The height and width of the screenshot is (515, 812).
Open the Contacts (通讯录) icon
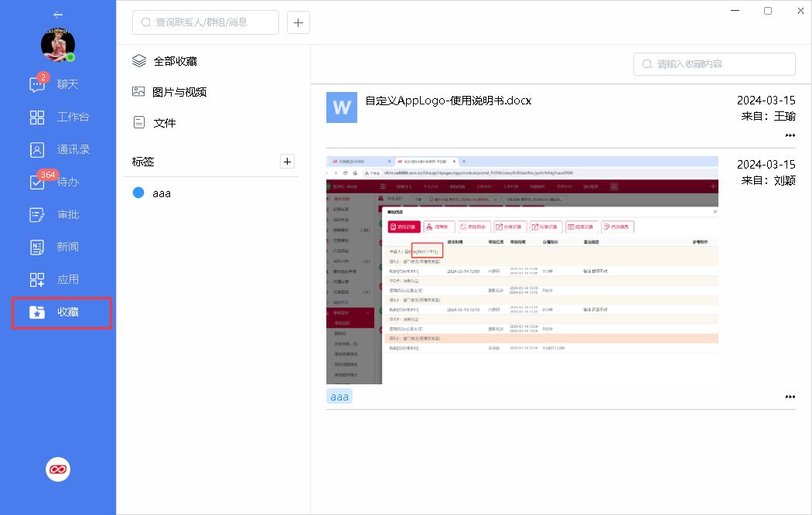point(37,150)
